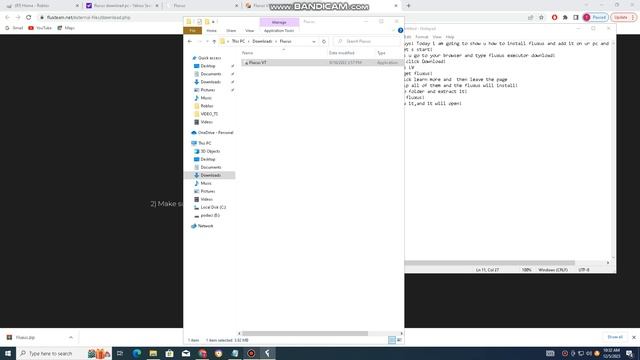
Task: Open the Application Tools ribbon tab
Action: point(279,31)
